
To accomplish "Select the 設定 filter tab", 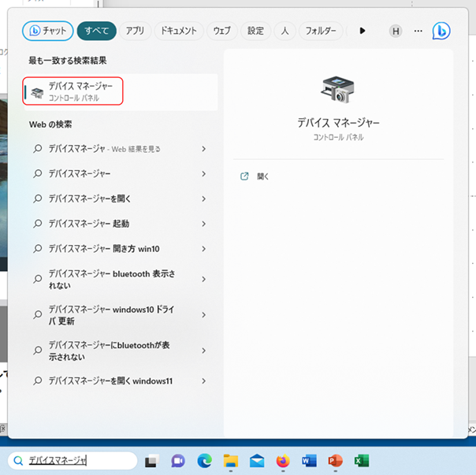I will (255, 31).
